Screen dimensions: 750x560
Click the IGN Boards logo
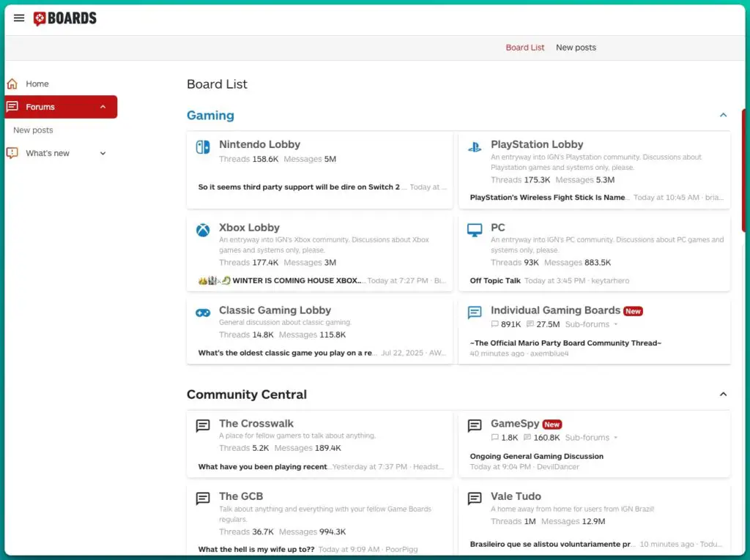pos(64,18)
